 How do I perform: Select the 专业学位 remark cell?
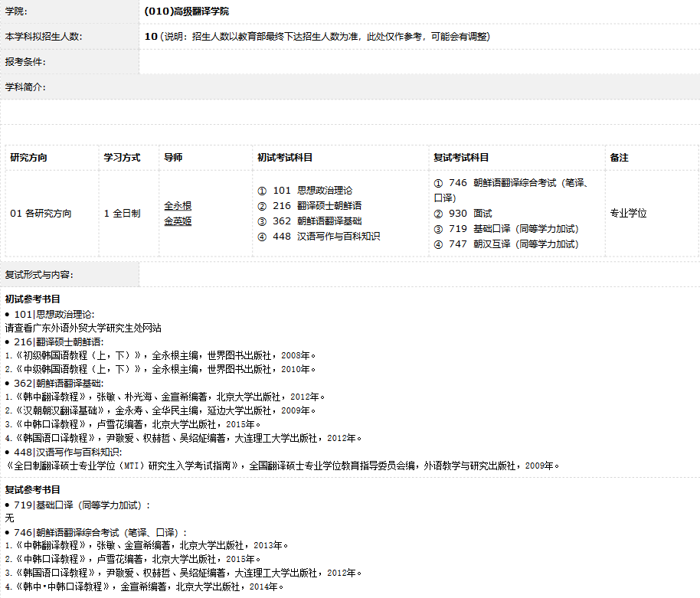628,214
